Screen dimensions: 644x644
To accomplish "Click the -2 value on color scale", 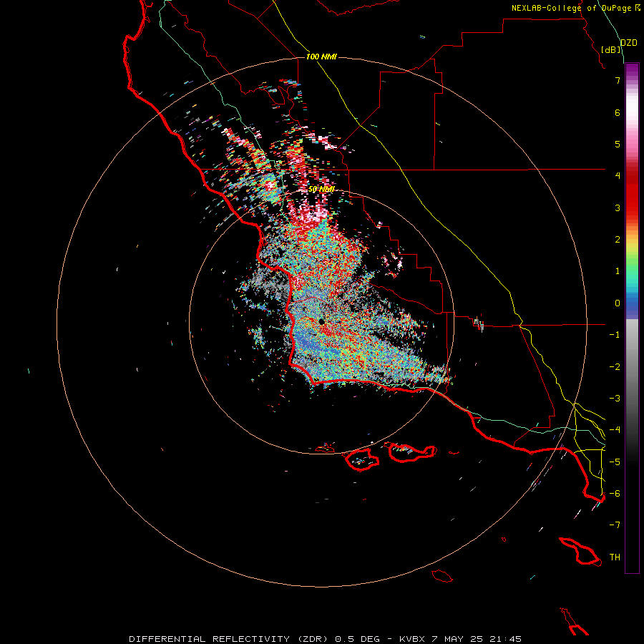I will coord(615,367).
